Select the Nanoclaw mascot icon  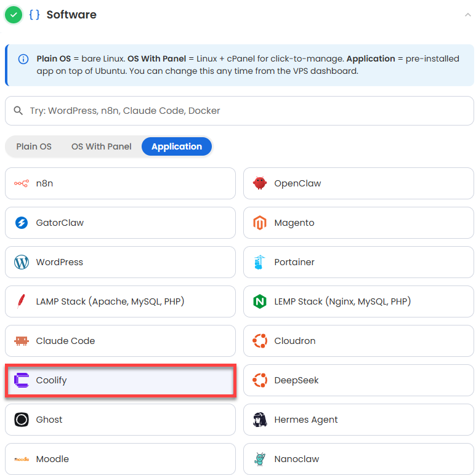(x=260, y=459)
